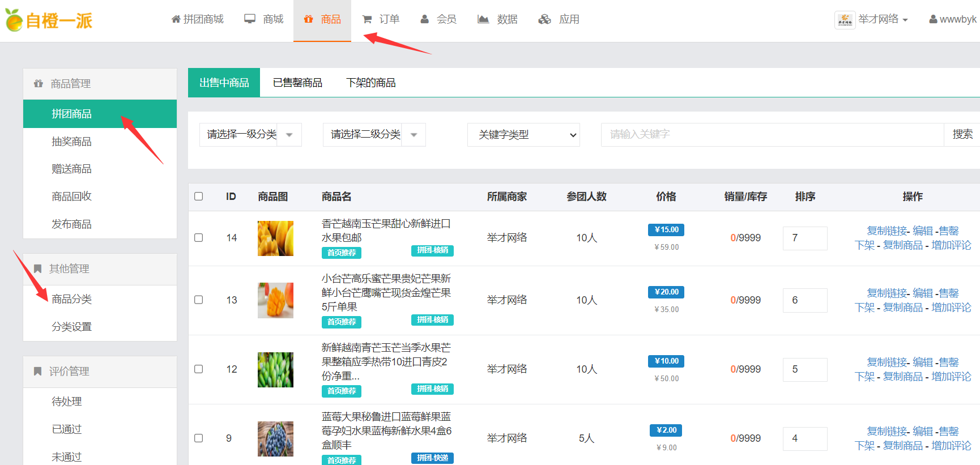Viewport: 980px width, 465px height.
Task: Switch to 出售中商品 tab
Action: (x=224, y=83)
